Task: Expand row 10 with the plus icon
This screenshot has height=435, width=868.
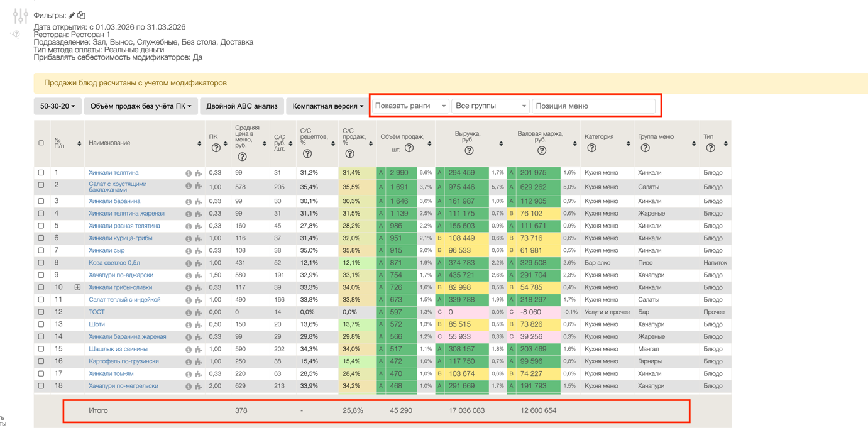Action: tap(77, 287)
